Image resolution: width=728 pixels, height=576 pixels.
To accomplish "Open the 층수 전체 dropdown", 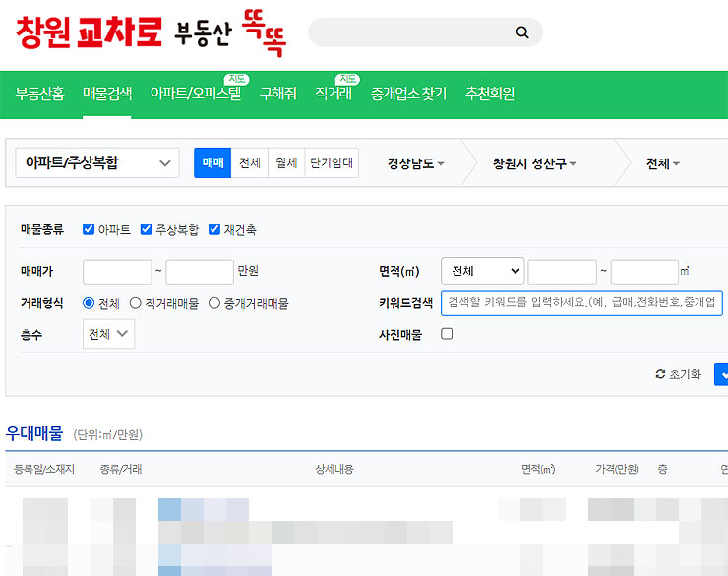I will (108, 334).
